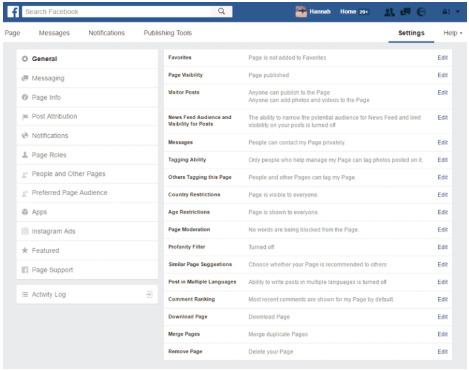The width and height of the screenshot is (469, 370).
Task: Open privacy shortcuts lock icon
Action: pyautogui.click(x=446, y=12)
